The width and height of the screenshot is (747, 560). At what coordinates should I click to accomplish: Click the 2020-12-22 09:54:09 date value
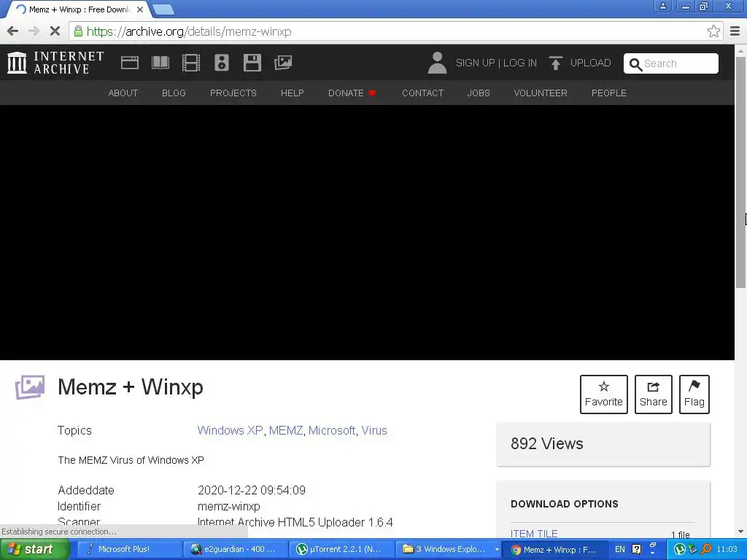[x=252, y=490]
